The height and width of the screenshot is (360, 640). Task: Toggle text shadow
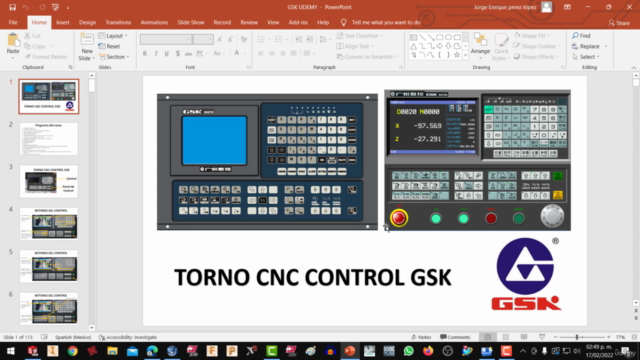point(178,53)
